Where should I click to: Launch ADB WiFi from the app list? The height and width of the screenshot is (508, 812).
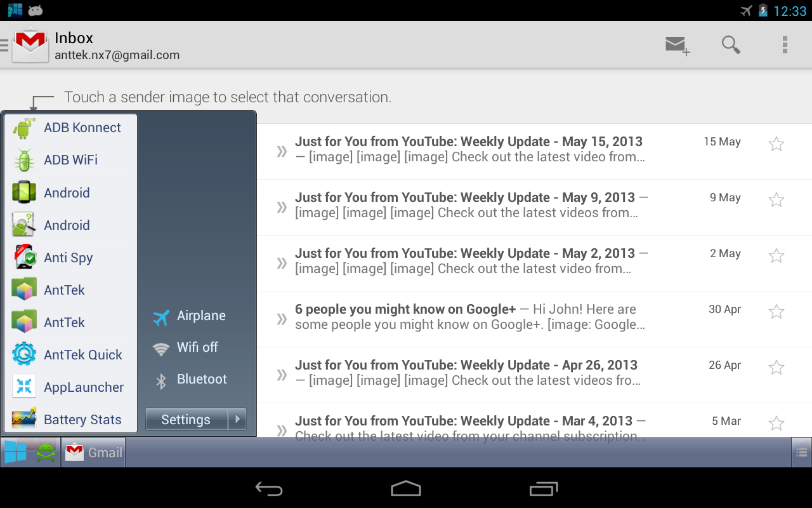click(x=70, y=160)
